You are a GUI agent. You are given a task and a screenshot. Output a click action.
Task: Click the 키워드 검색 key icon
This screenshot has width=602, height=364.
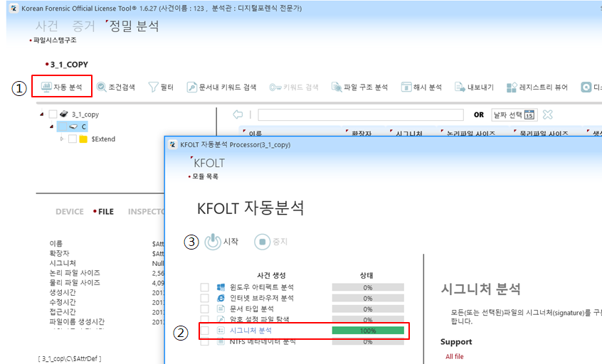(x=275, y=87)
